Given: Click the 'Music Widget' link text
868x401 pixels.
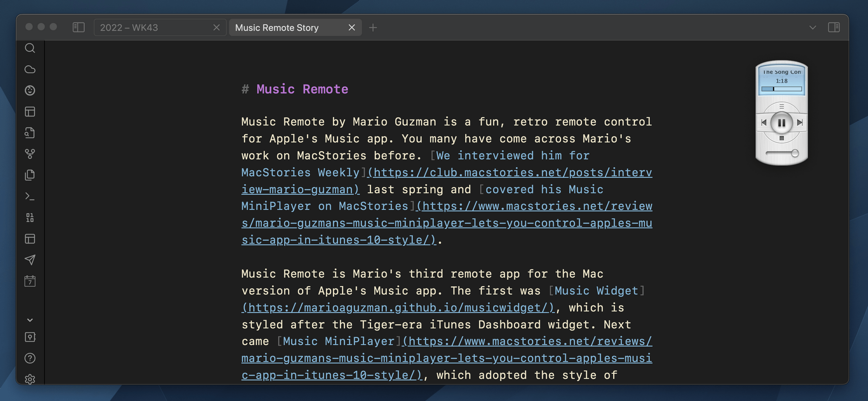Looking at the screenshot, I should (x=596, y=291).
